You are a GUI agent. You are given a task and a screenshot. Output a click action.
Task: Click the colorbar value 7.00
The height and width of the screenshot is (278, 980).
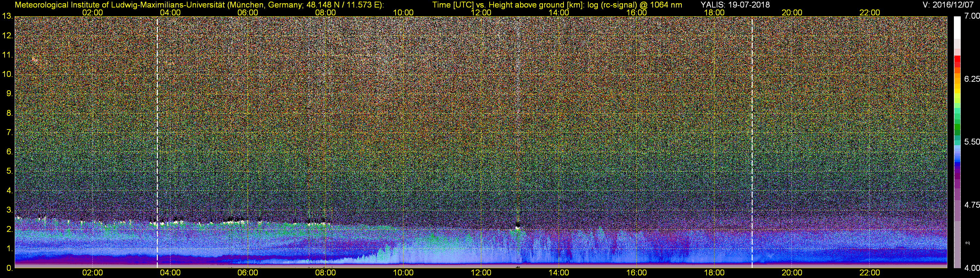(972, 16)
